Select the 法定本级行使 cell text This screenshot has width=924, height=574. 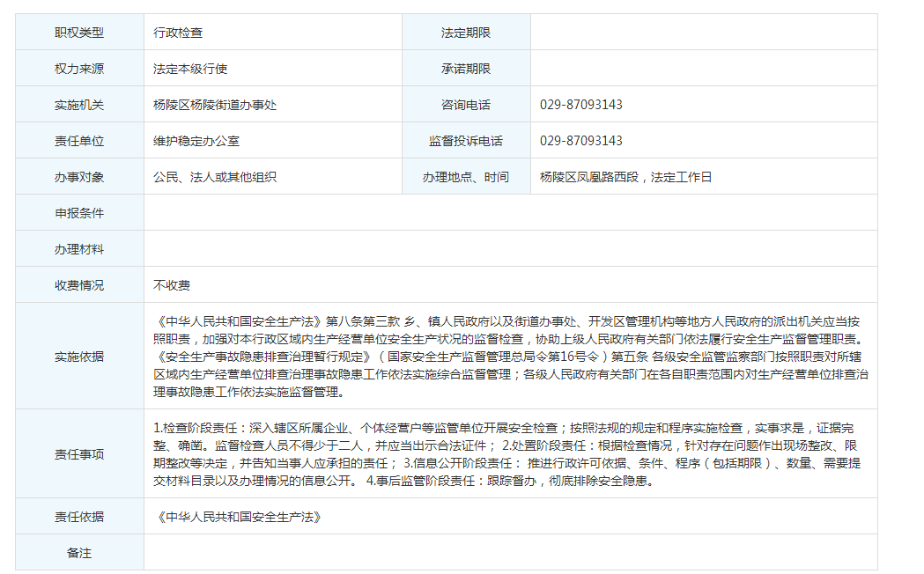tap(190, 69)
